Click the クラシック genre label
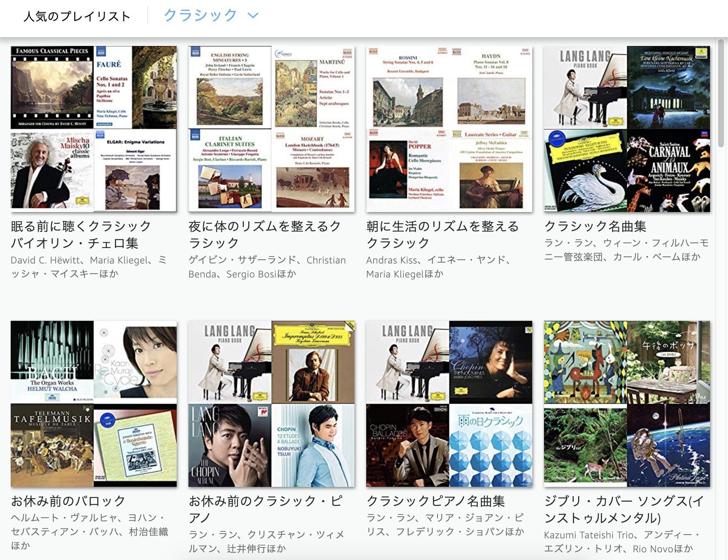This screenshot has height=560, width=728. tap(200, 15)
